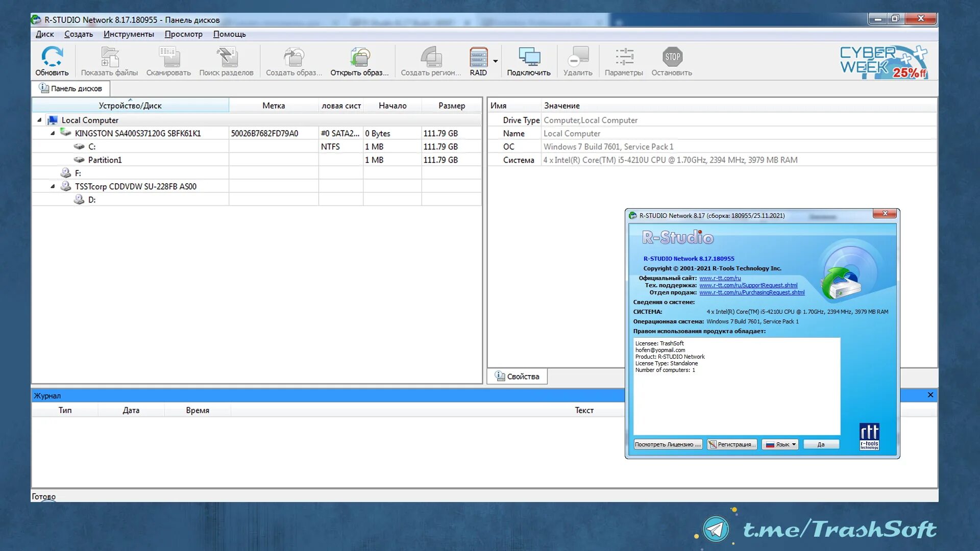Image resolution: width=980 pixels, height=551 pixels.
Task: Click the Дата column header in log
Action: point(131,410)
